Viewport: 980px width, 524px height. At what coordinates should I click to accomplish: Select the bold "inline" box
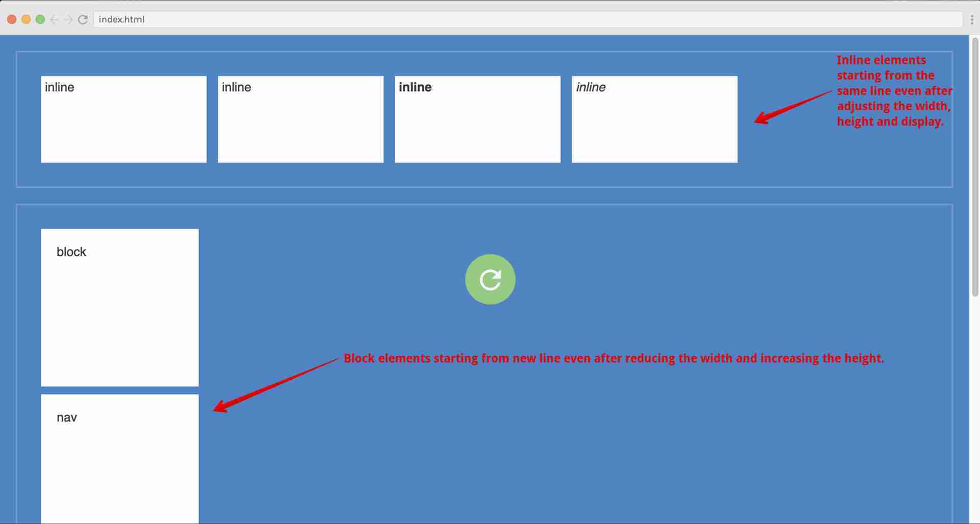pos(477,119)
